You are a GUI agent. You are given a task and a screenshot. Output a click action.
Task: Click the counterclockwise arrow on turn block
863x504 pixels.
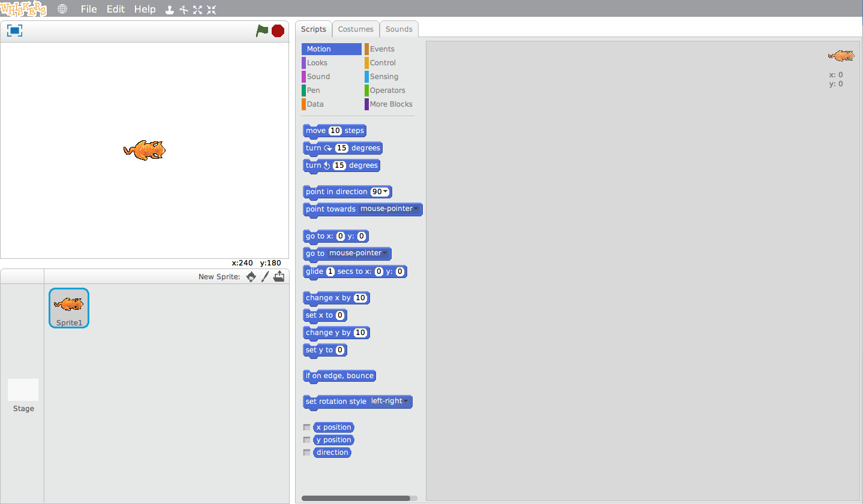[327, 165]
